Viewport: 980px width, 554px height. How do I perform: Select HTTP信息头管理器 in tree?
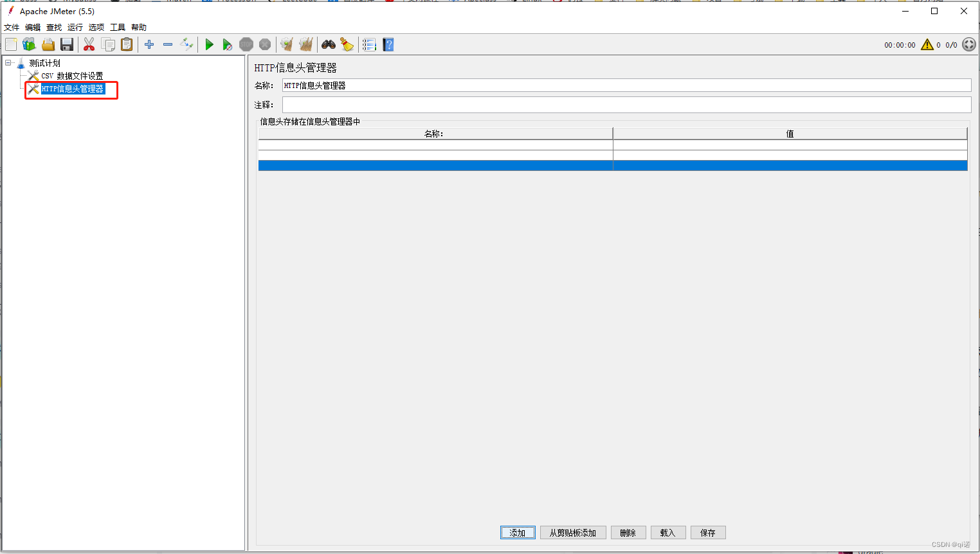[73, 89]
